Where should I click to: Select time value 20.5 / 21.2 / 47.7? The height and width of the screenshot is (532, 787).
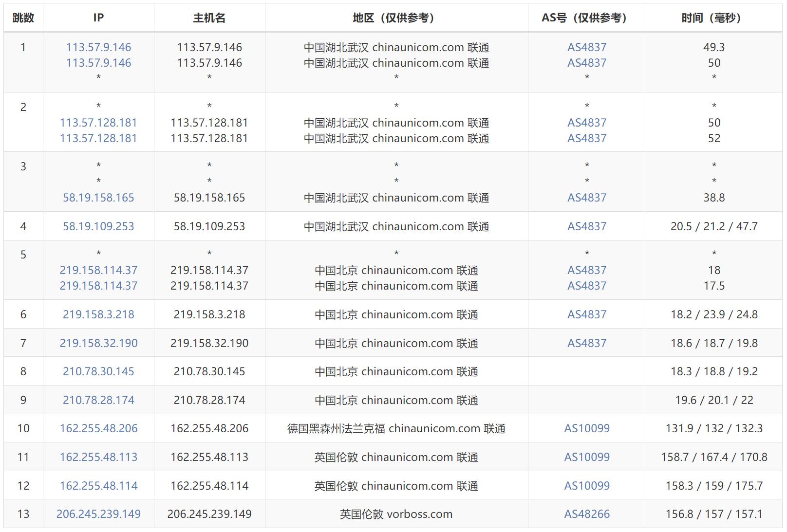(714, 226)
